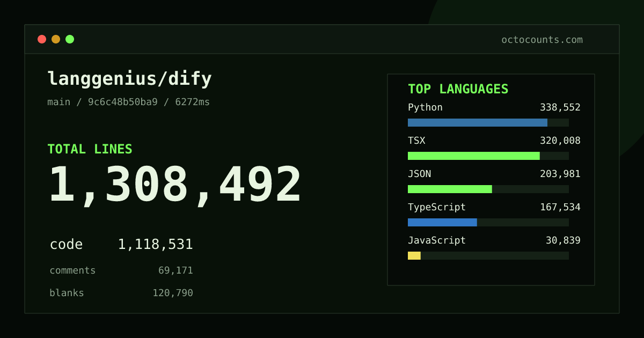The image size is (644, 338).
Task: Click the TSX language label
Action: [x=416, y=141]
